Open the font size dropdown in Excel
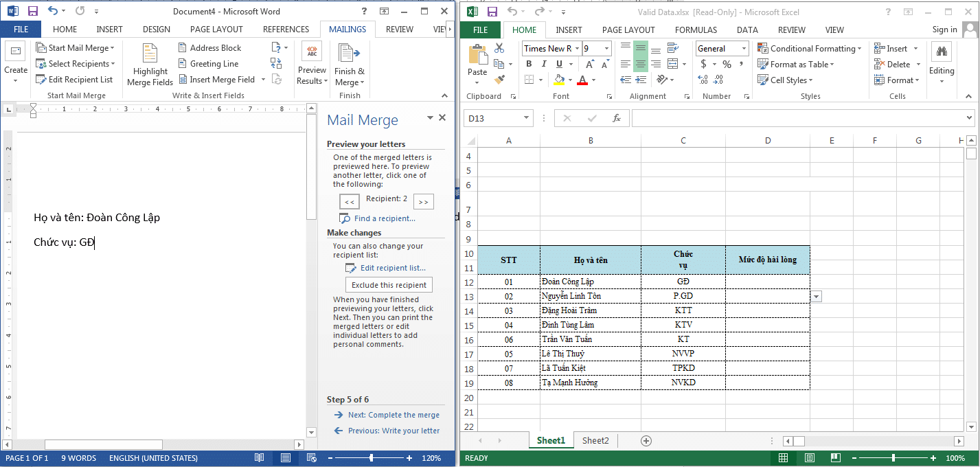The image size is (980, 467). point(607,48)
